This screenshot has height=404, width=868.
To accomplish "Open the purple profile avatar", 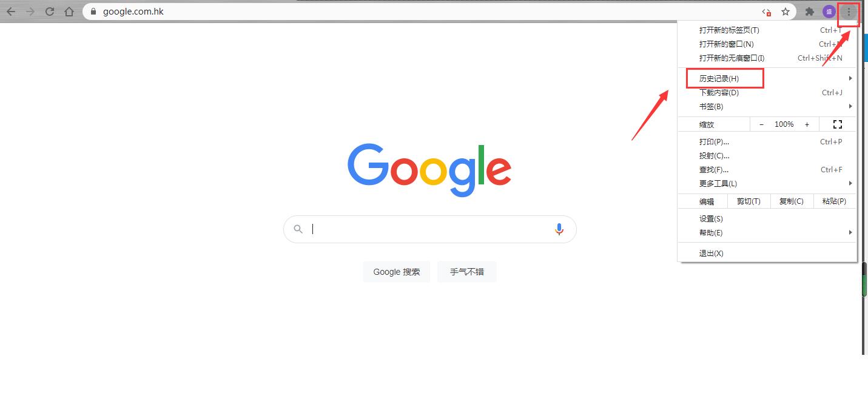I will pyautogui.click(x=829, y=12).
